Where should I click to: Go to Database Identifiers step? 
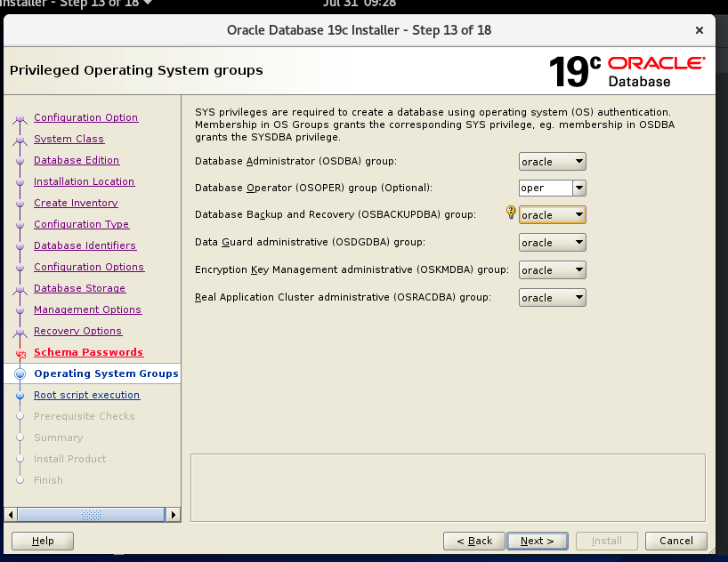click(85, 245)
